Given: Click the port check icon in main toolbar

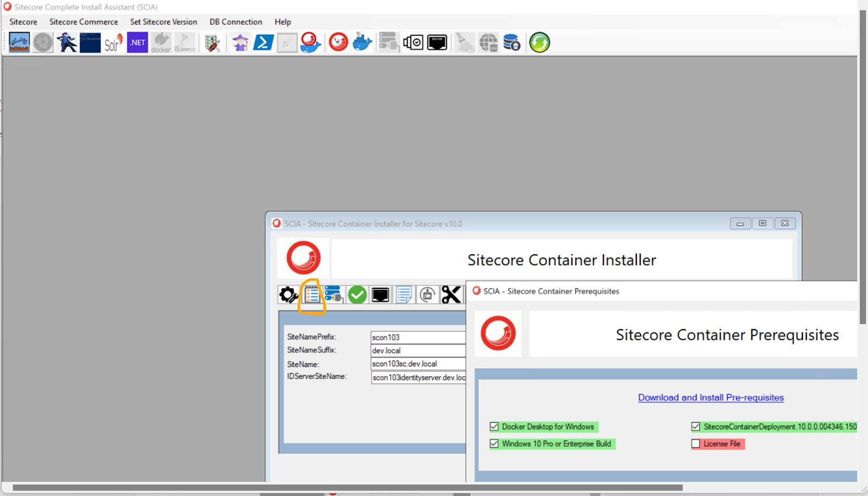Looking at the screenshot, I should coord(413,42).
